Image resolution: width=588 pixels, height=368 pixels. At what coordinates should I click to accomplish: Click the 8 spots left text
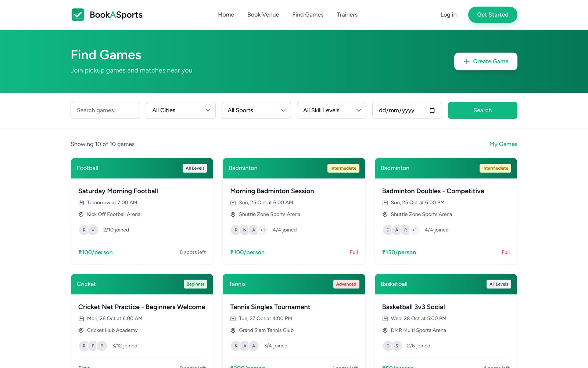click(x=193, y=252)
